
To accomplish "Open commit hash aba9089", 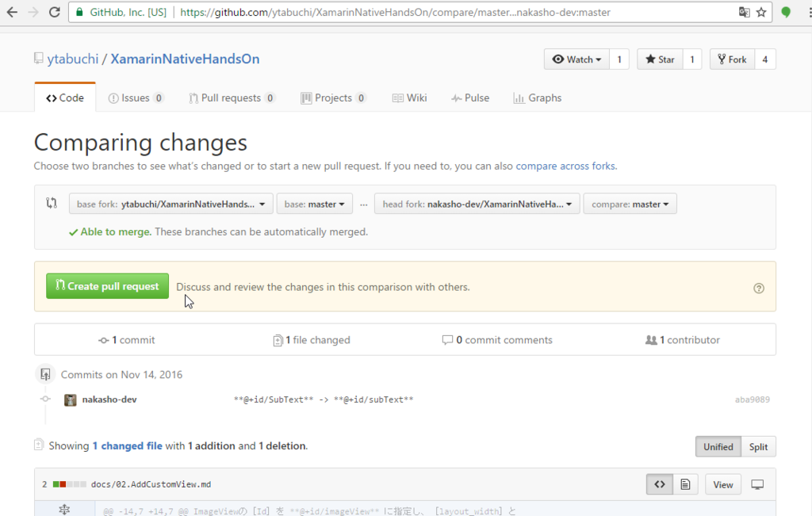I will (x=753, y=399).
